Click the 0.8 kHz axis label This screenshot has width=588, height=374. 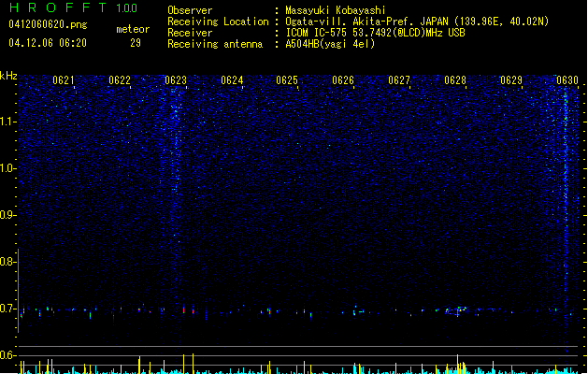pos(8,262)
